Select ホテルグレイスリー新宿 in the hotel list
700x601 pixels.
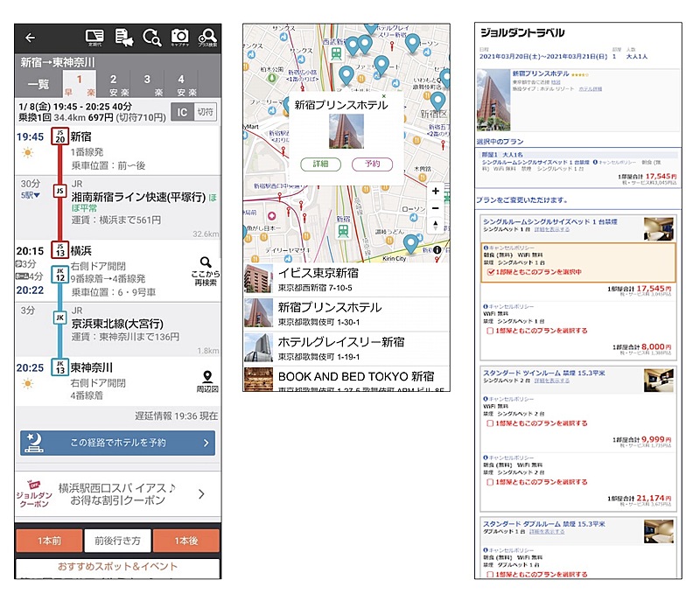click(346, 348)
